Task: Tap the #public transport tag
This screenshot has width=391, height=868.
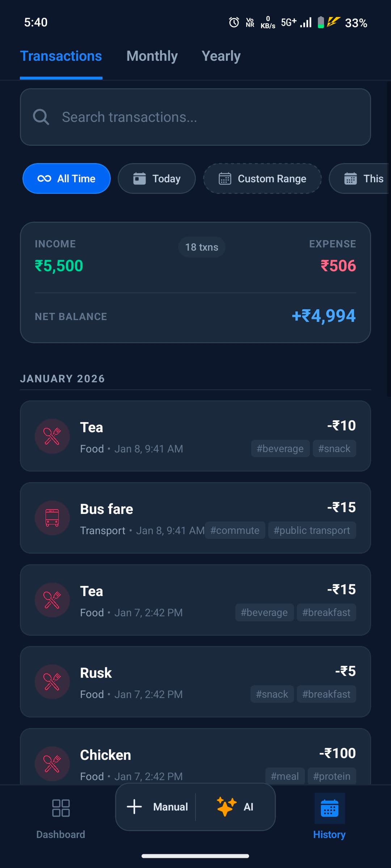Action: [x=312, y=530]
